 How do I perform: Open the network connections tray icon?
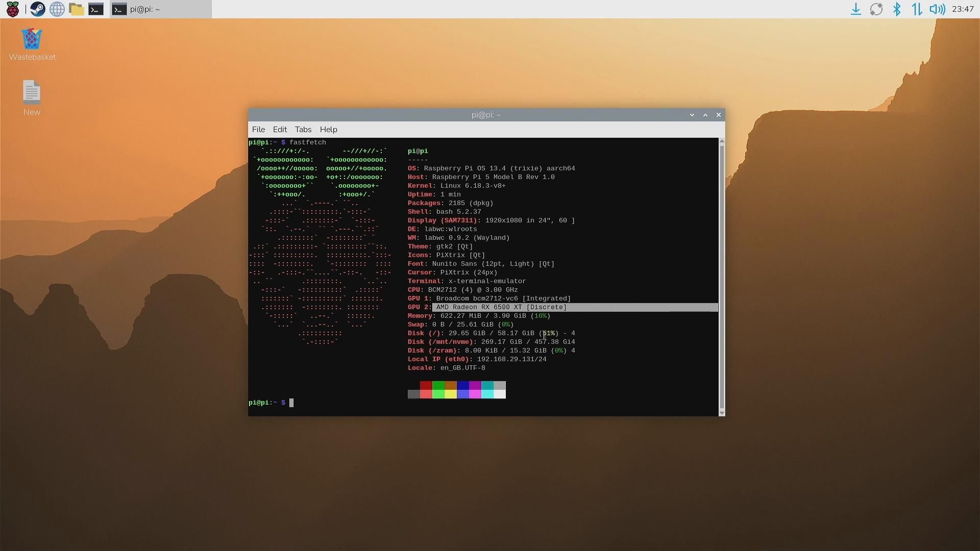click(x=917, y=9)
